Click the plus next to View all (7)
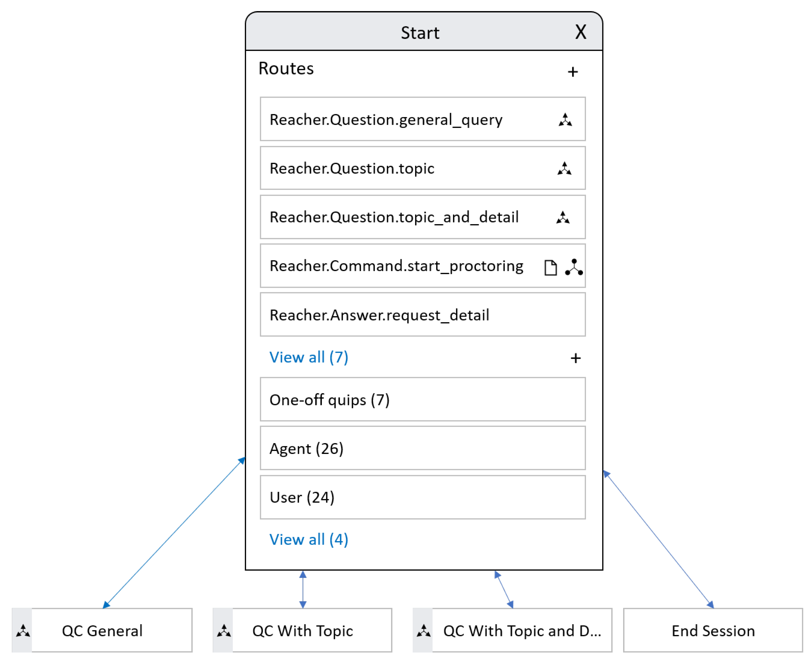The width and height of the screenshot is (812, 660). coord(575,358)
